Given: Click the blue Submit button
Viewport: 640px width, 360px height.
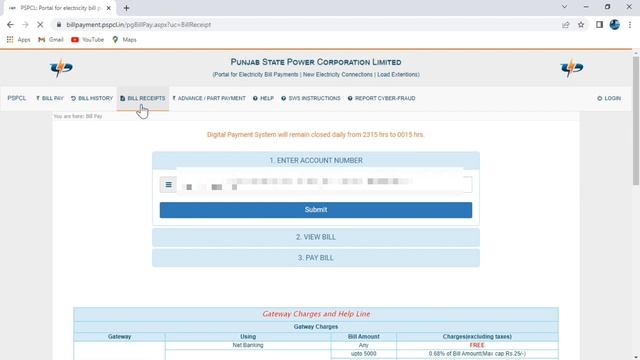Looking at the screenshot, I should click(316, 210).
